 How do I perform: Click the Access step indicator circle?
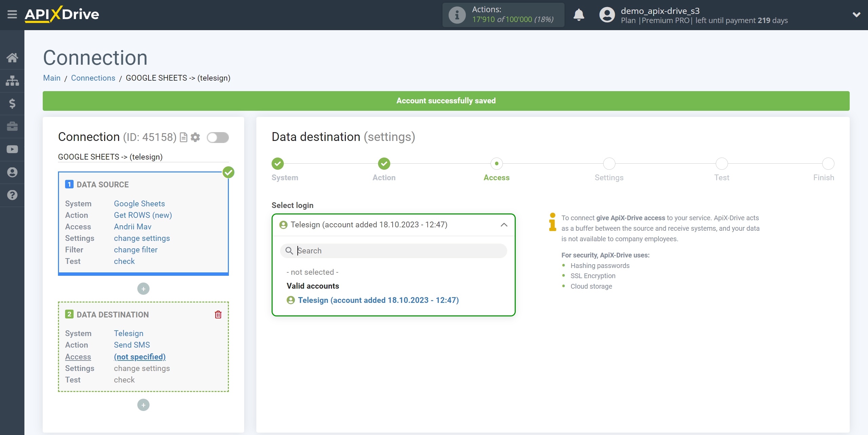click(497, 163)
